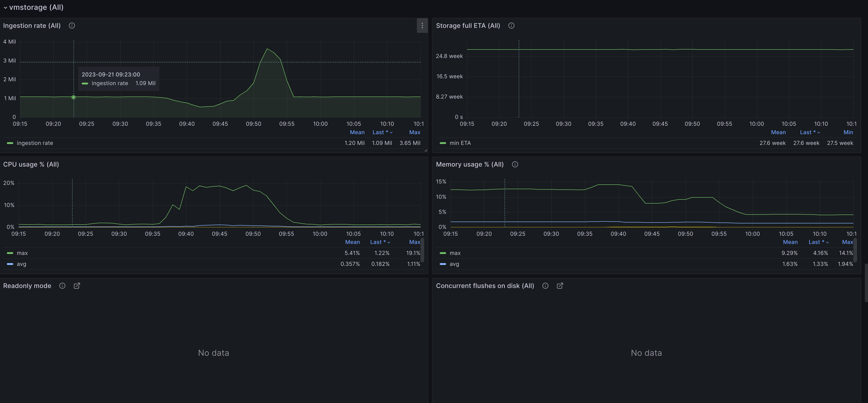
Task: Click the CPU usage legend scrollbar
Action: 422,250
